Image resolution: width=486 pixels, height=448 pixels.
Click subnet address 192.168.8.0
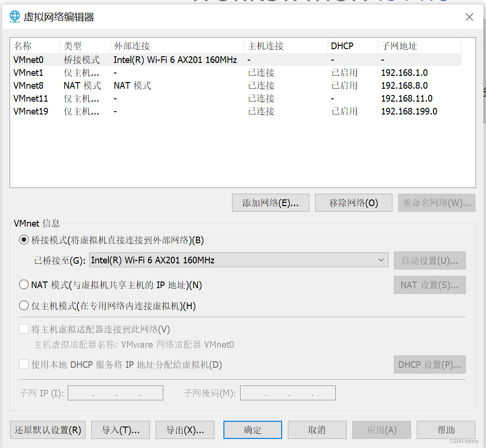click(x=404, y=85)
